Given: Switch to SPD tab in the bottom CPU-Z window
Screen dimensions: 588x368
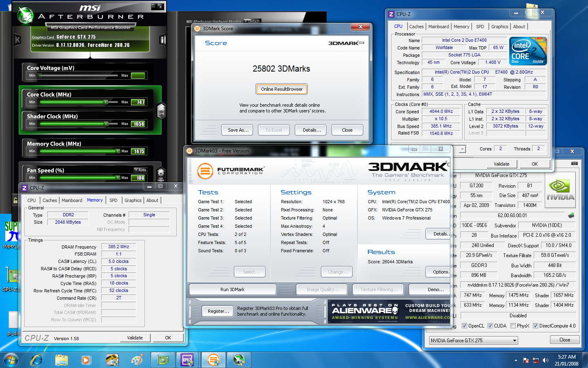Looking at the screenshot, I should coord(114,200).
